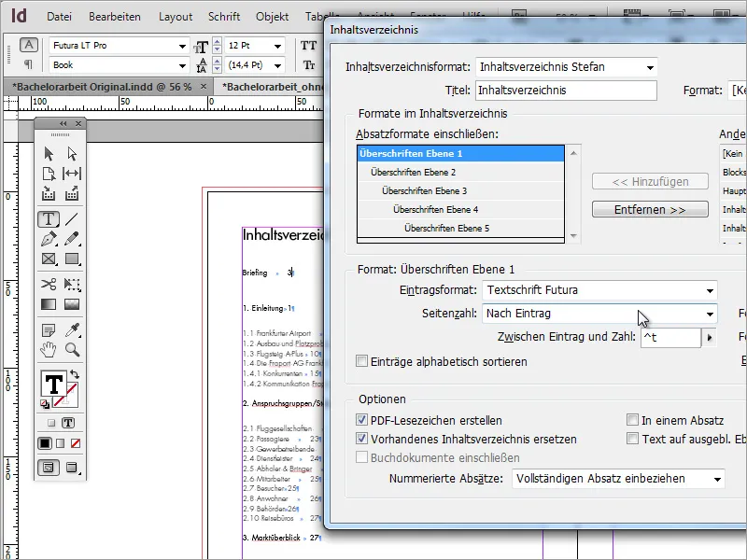Open the font family dropdown Futura LT Pro
The image size is (747, 560).
point(182,46)
